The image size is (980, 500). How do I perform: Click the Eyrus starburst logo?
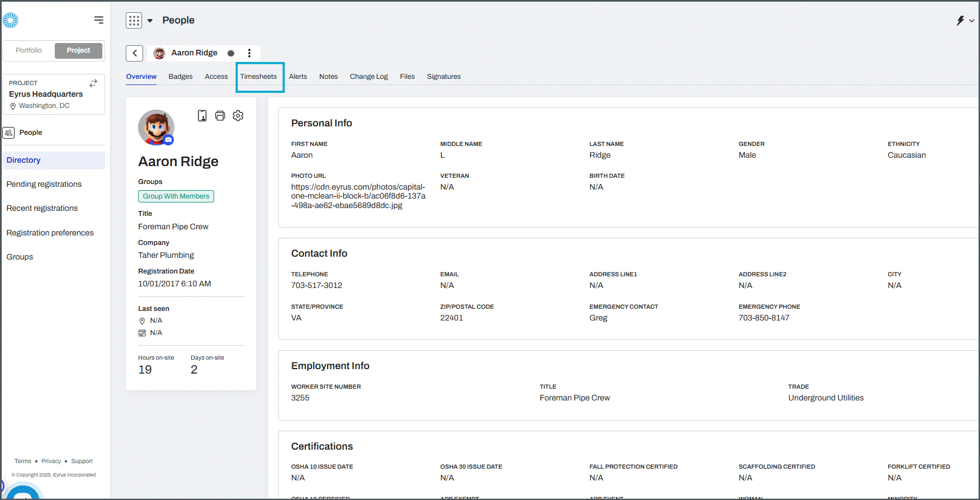tap(10, 20)
